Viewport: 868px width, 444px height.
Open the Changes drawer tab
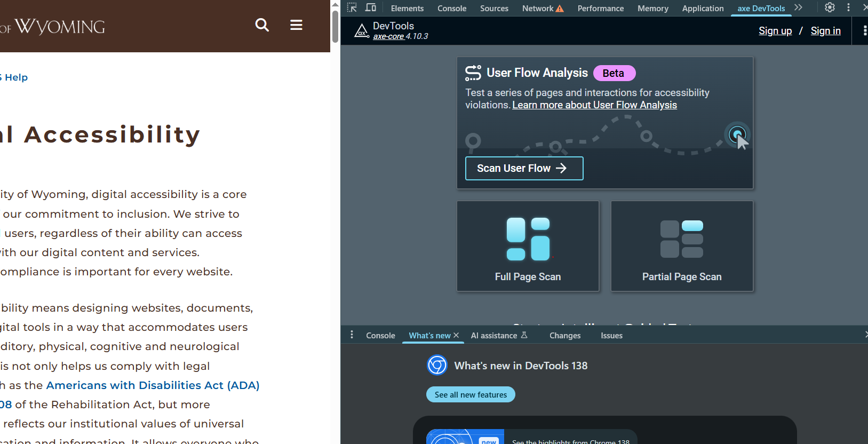[x=565, y=336]
